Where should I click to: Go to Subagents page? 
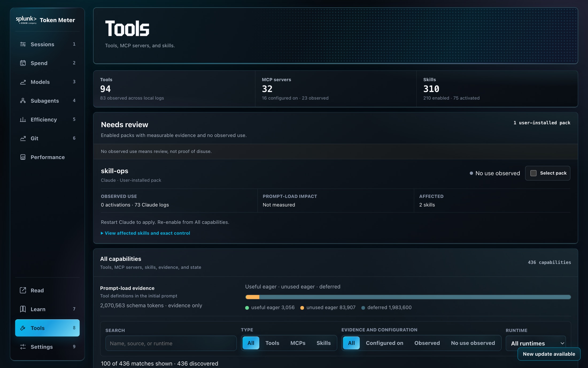[x=47, y=101]
